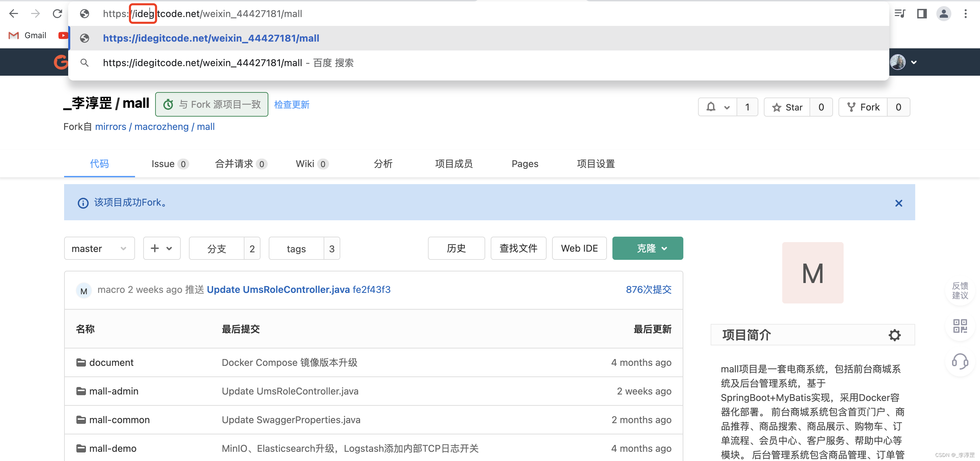Open the 历史 commit history
The image size is (980, 461).
[x=456, y=248]
